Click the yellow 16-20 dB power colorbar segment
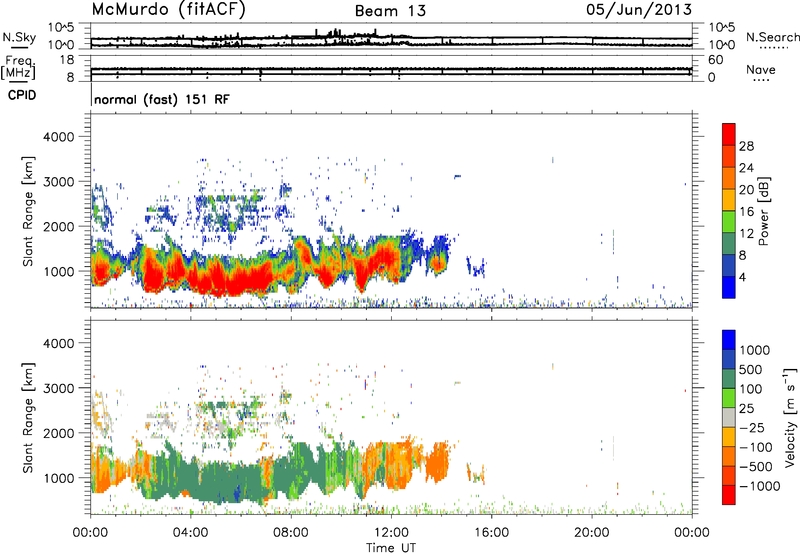 click(x=729, y=199)
